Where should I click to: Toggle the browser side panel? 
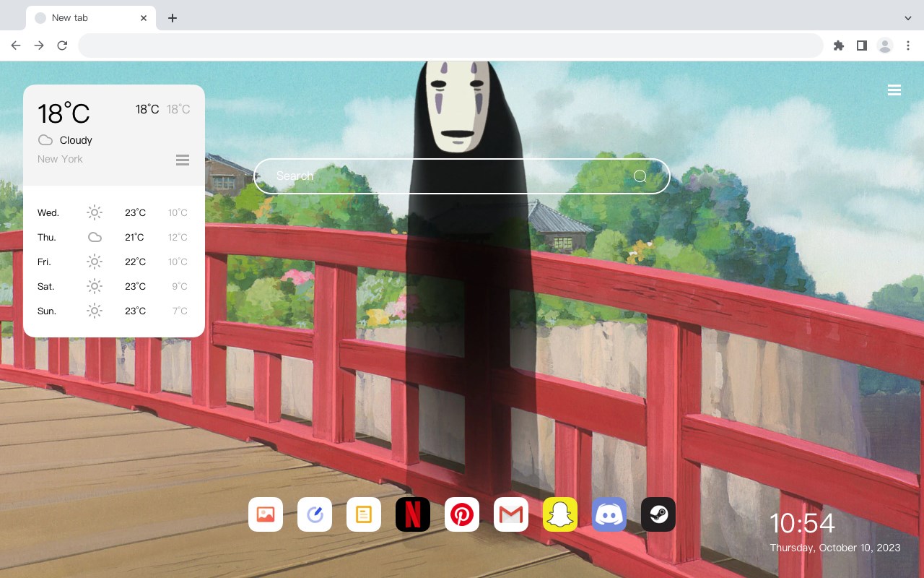tap(862, 46)
